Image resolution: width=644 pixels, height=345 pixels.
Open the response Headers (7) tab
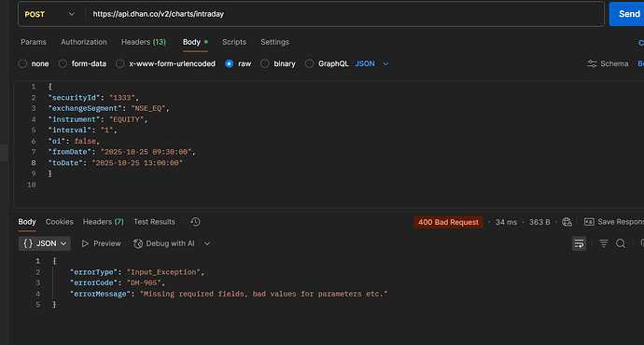[x=103, y=222]
